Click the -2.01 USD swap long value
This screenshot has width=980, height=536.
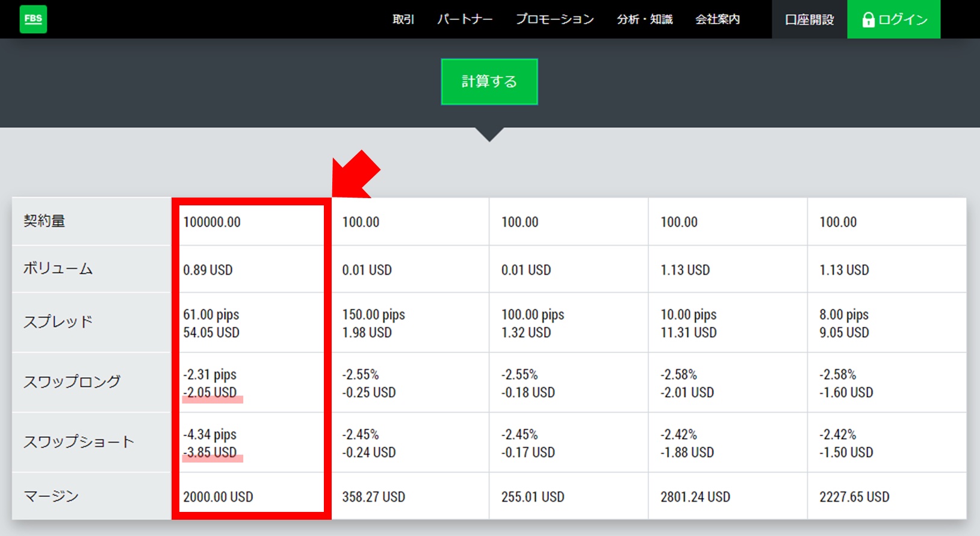click(687, 393)
